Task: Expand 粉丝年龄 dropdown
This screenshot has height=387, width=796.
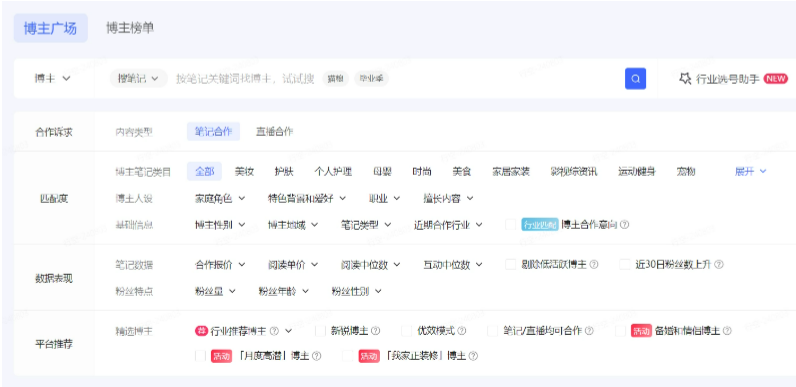Action: point(284,292)
